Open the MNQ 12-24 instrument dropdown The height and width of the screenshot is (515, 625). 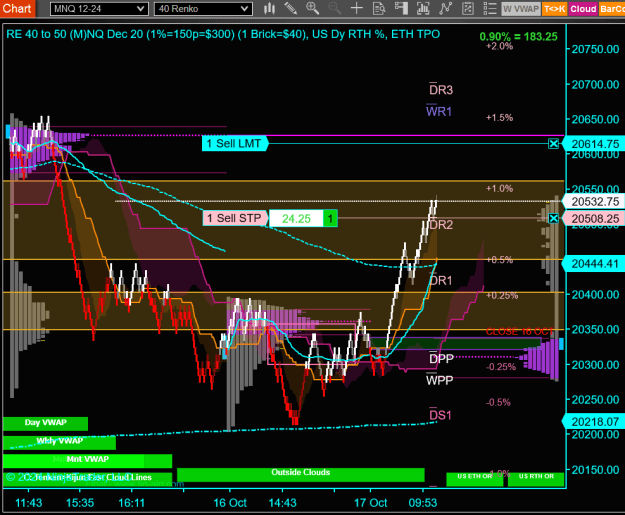(99, 9)
